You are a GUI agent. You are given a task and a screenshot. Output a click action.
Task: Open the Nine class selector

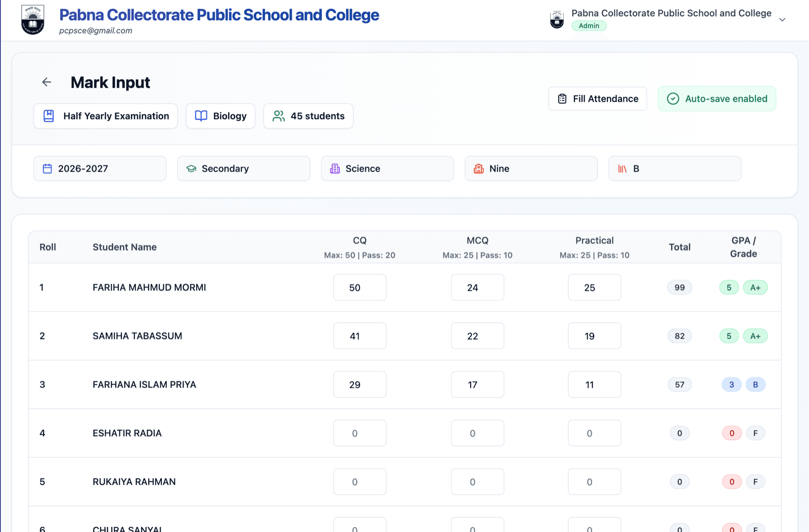pyautogui.click(x=531, y=168)
